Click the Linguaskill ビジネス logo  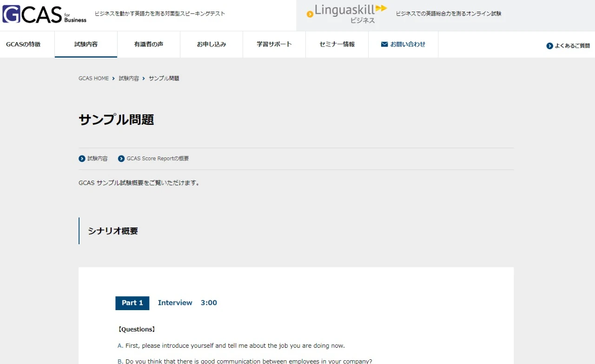pyautogui.click(x=346, y=12)
